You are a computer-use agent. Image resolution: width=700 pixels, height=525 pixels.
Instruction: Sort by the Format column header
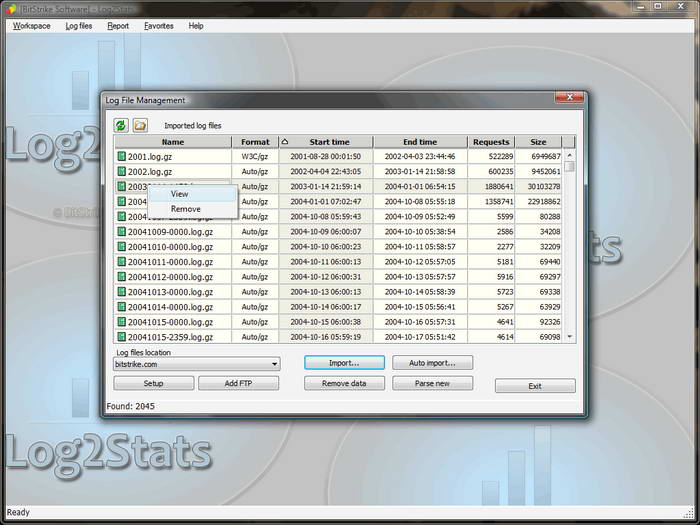[255, 142]
